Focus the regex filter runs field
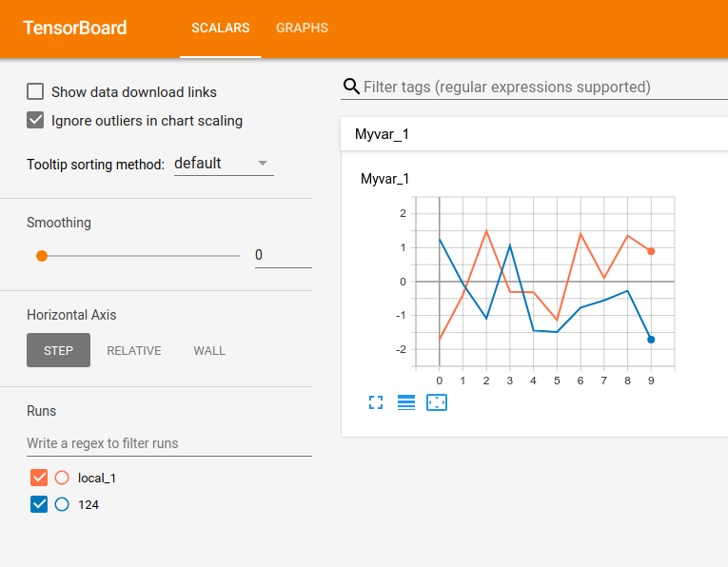Viewport: 728px width, 567px height. 169,443
